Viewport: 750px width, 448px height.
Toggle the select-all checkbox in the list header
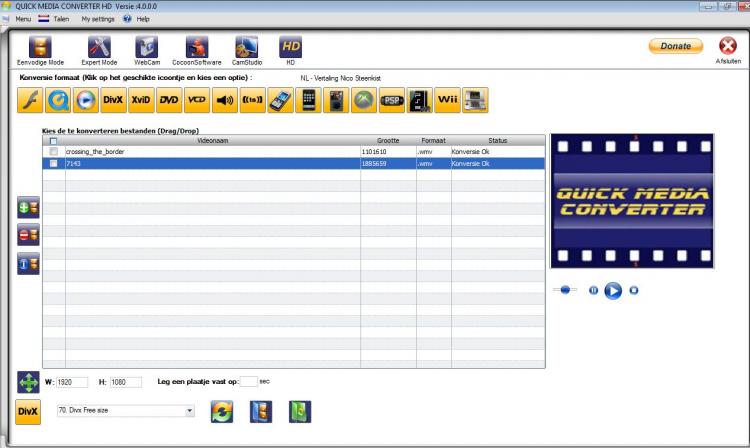point(53,141)
